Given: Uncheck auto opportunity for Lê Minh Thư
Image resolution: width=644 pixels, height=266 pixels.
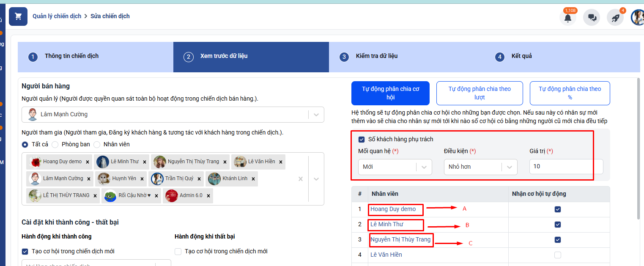Looking at the screenshot, I should point(557,225).
